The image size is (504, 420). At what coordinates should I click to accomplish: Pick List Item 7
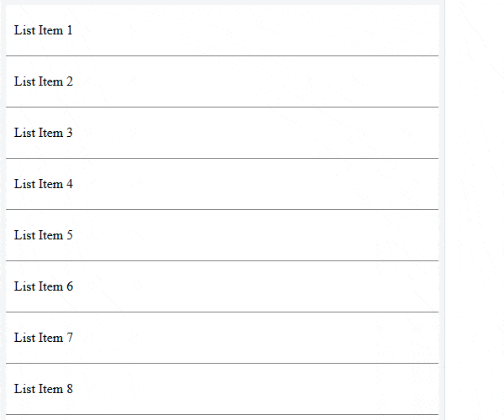click(x=222, y=338)
